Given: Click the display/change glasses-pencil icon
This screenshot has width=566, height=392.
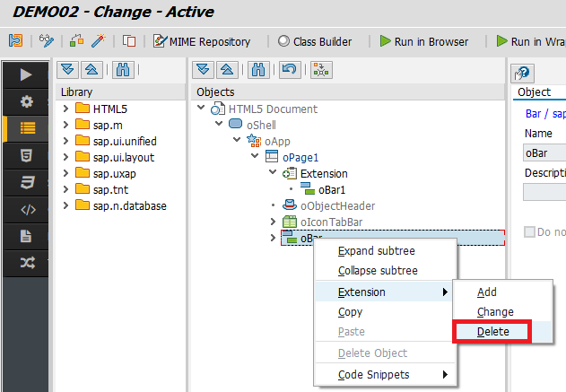Looking at the screenshot, I should (47, 40).
